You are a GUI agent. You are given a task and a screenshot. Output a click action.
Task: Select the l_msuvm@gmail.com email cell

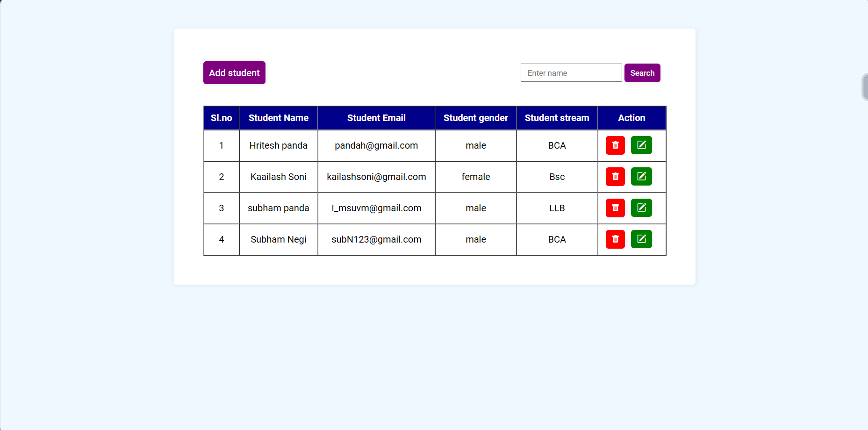[376, 208]
